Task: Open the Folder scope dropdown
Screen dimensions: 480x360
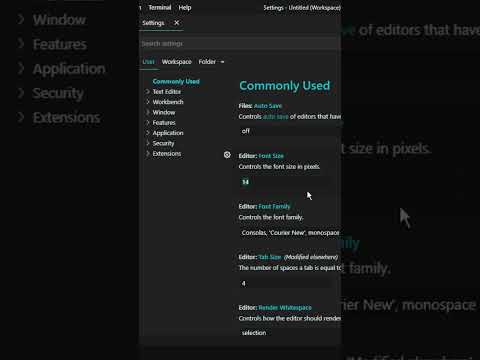Action: point(211,62)
